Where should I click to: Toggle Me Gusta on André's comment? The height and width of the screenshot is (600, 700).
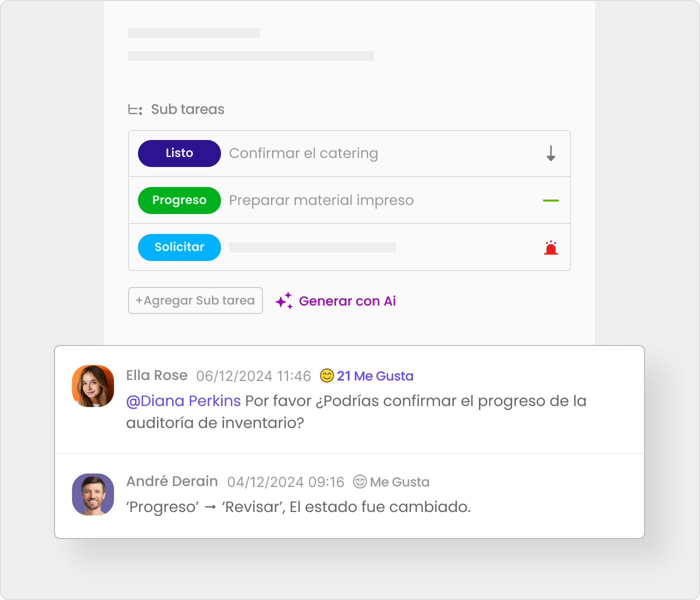point(399,482)
